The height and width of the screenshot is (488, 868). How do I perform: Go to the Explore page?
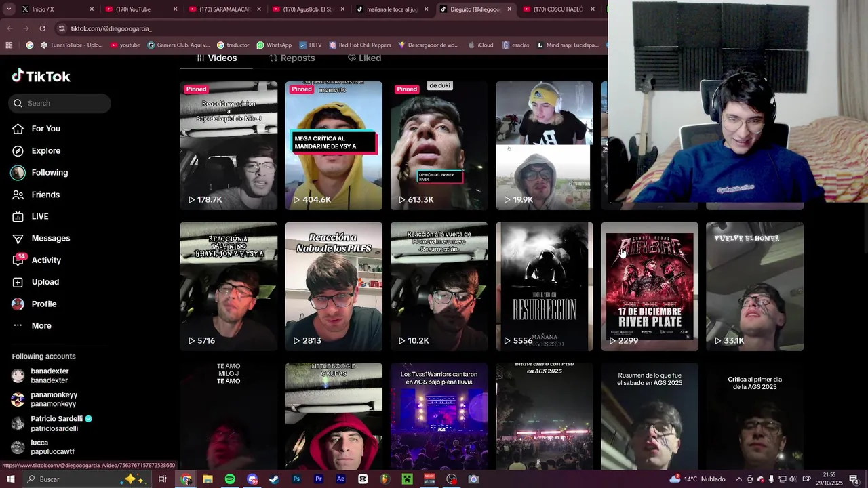tap(45, 150)
